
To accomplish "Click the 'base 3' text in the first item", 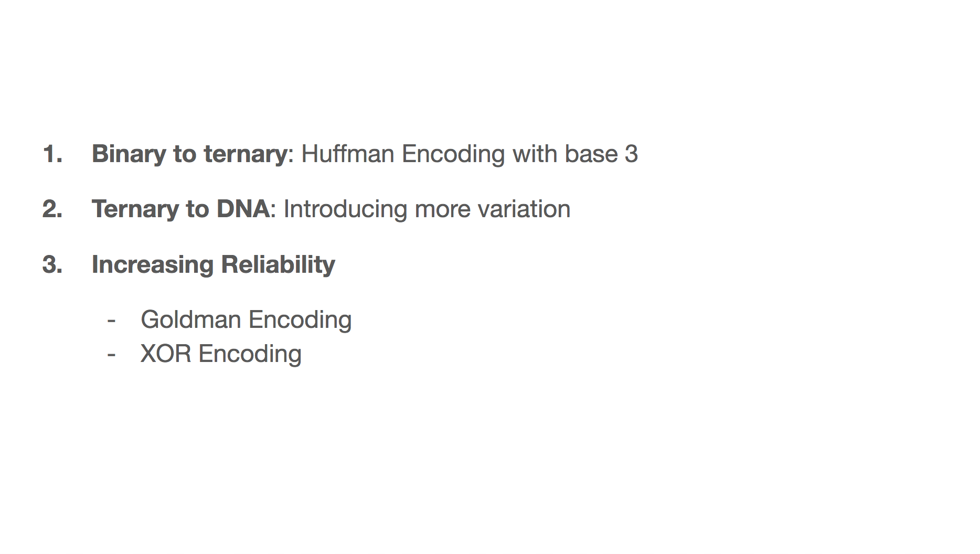I will 601,154.
